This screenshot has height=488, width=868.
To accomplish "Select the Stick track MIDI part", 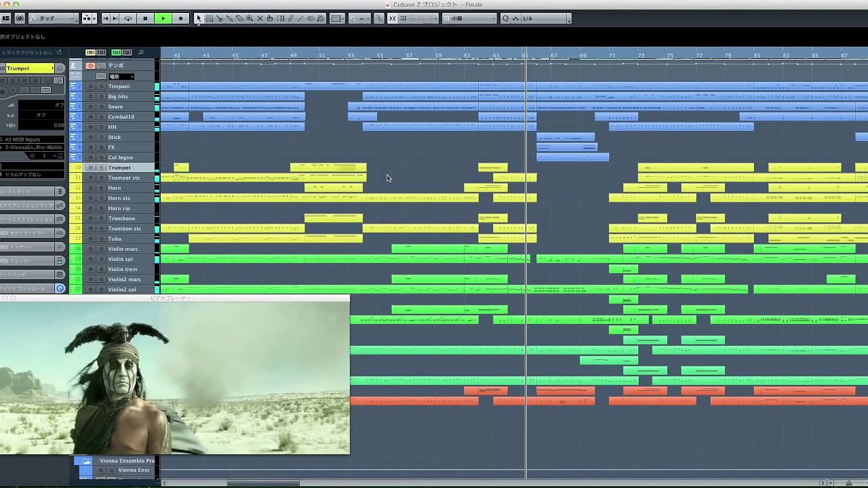I will pos(566,137).
